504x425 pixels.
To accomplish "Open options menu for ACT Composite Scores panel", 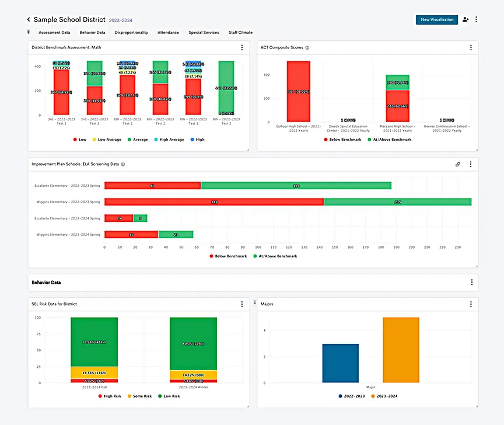I will point(471,48).
